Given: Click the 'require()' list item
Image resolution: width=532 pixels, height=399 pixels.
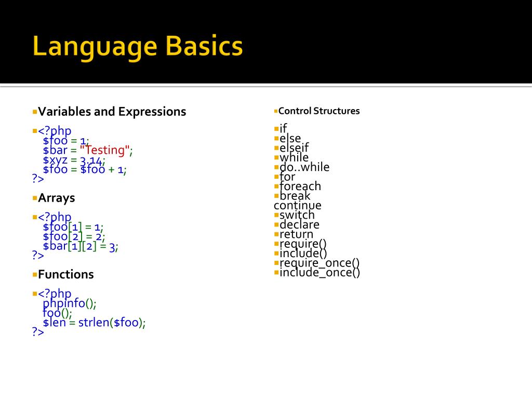Looking at the screenshot, I should (303, 244).
